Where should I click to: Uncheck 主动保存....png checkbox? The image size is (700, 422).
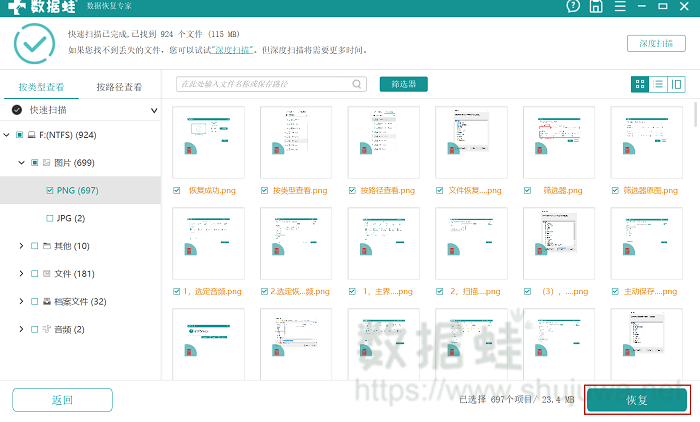[x=615, y=292]
